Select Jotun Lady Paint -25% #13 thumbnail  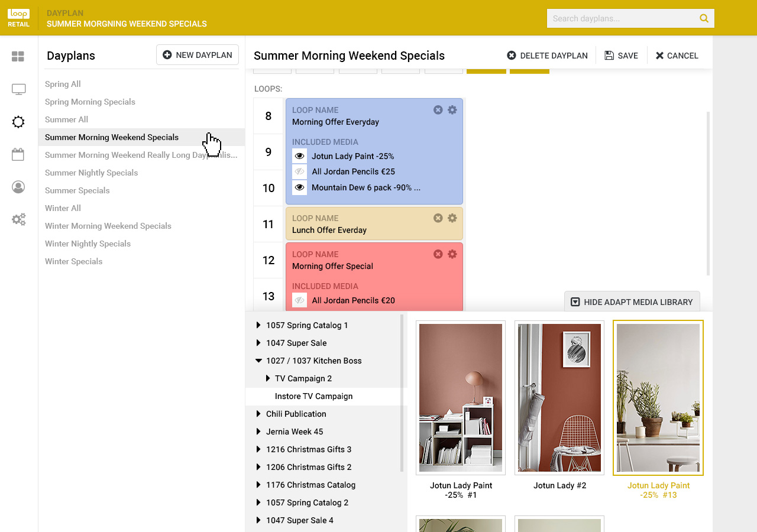(x=658, y=398)
